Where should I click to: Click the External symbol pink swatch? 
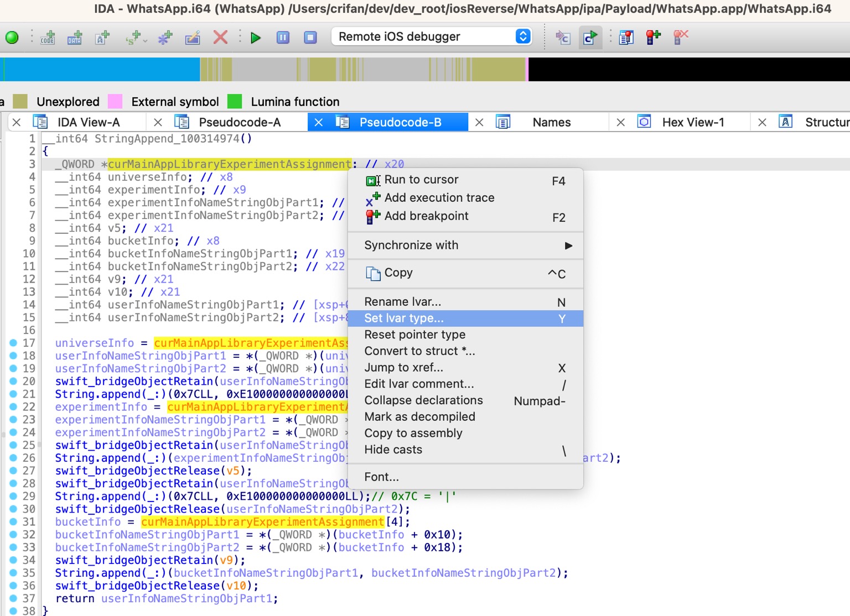[115, 101]
